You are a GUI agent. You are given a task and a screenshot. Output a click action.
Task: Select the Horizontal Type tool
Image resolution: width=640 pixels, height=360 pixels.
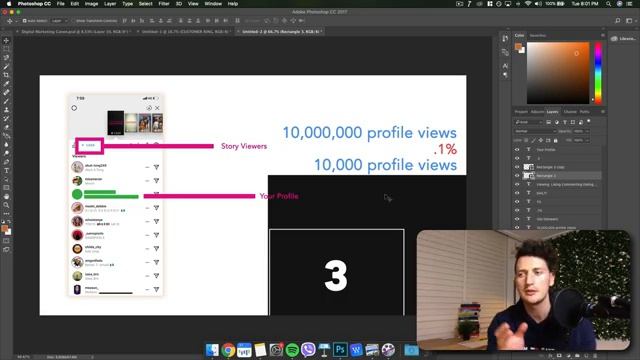6,171
